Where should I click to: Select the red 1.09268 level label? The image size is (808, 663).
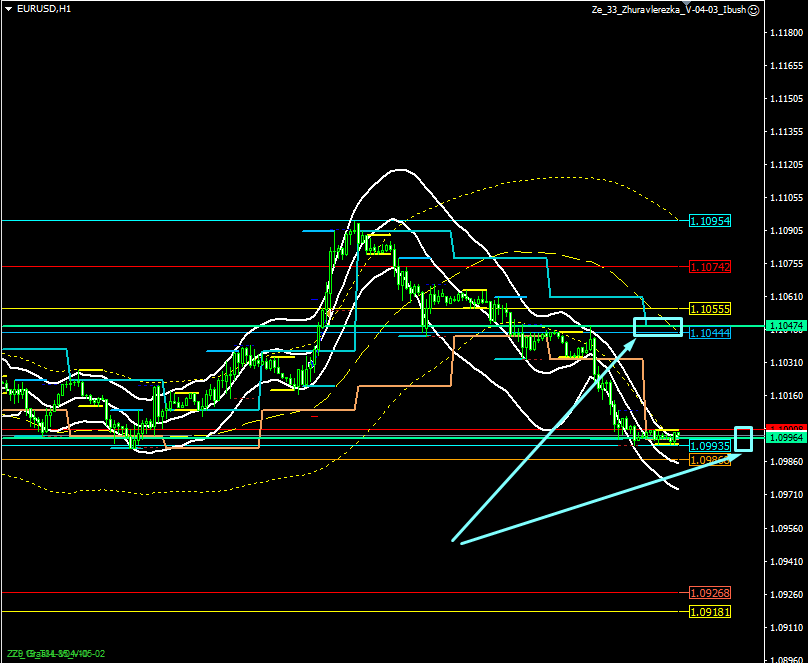point(710,593)
